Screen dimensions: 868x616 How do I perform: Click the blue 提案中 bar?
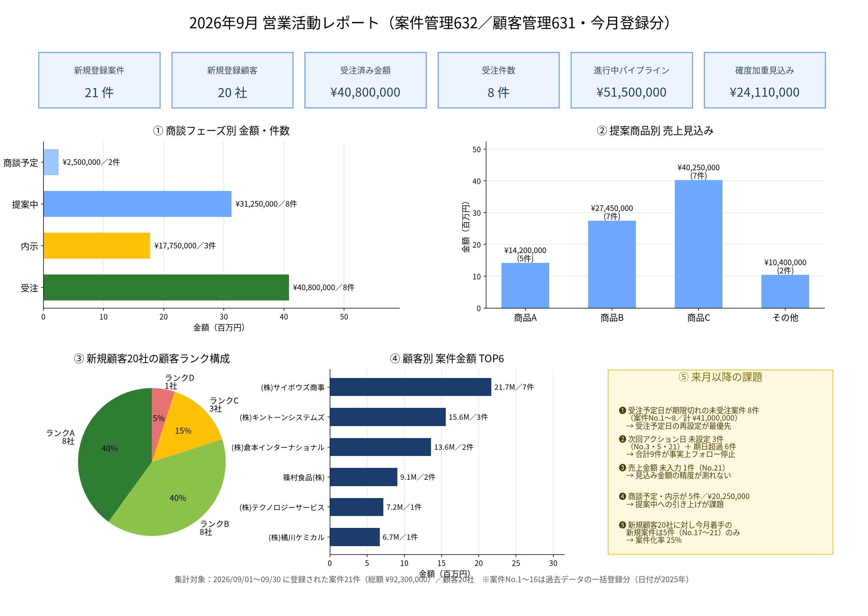[137, 204]
